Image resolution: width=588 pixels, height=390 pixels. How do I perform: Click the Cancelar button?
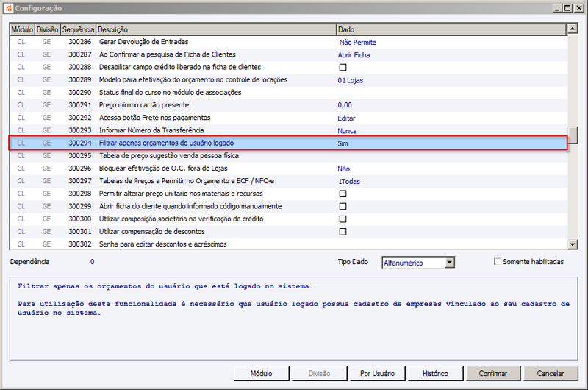pos(551,374)
